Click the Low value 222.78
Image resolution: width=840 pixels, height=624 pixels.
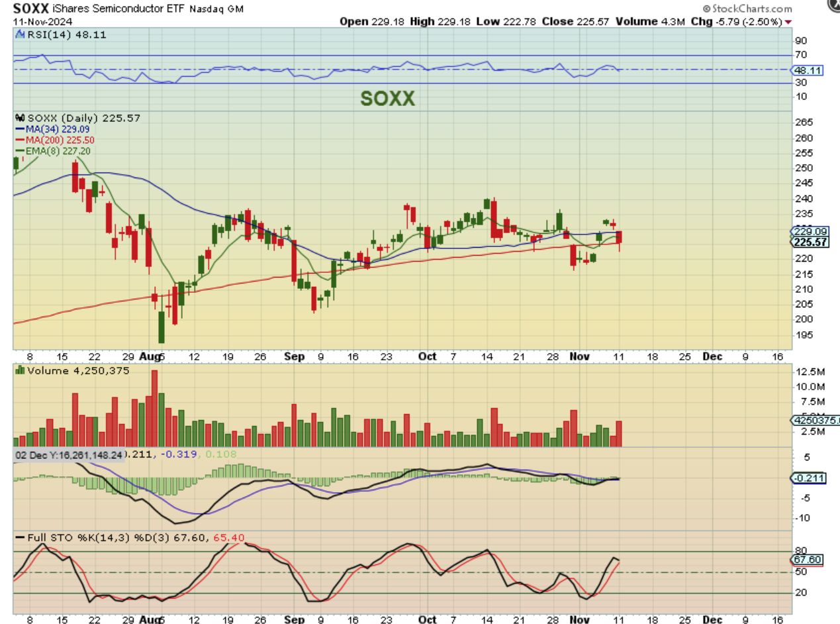[520, 21]
